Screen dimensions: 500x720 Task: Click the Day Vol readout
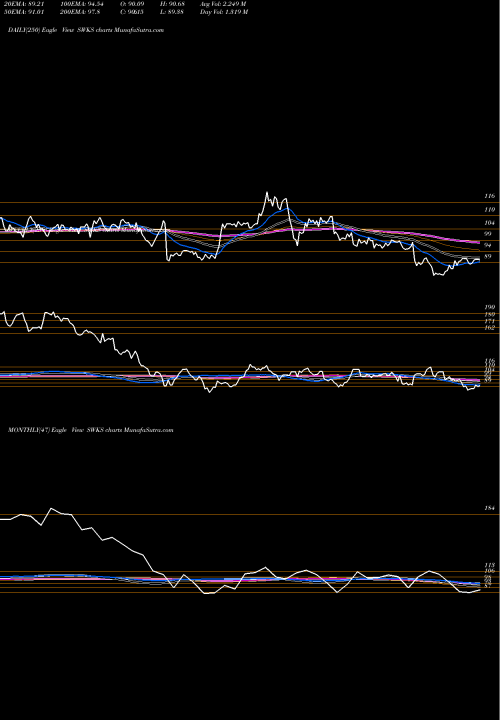[x=224, y=12]
